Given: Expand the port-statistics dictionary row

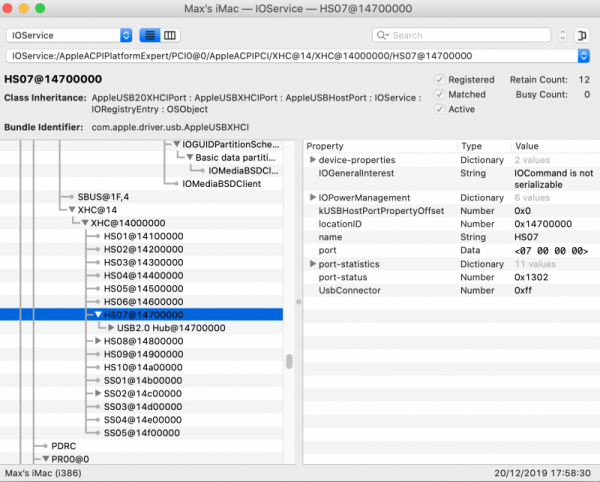Looking at the screenshot, I should 313,263.
